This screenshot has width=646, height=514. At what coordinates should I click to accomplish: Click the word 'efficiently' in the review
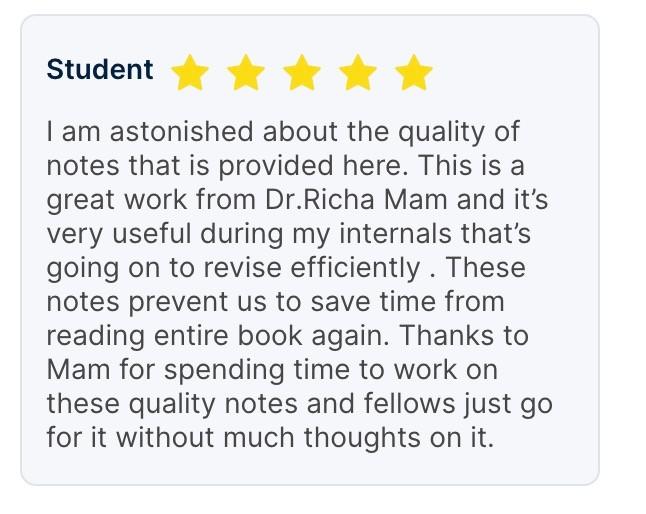click(x=355, y=269)
